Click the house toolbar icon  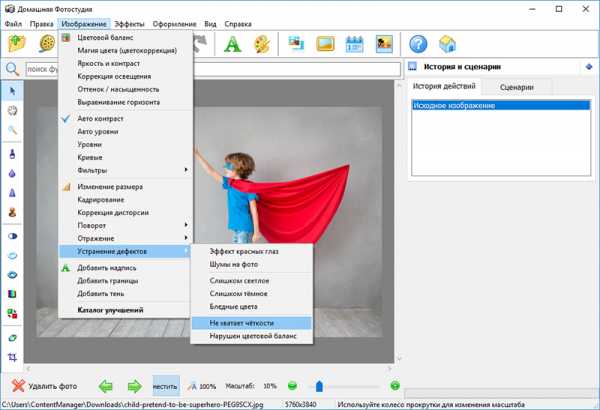[447, 44]
